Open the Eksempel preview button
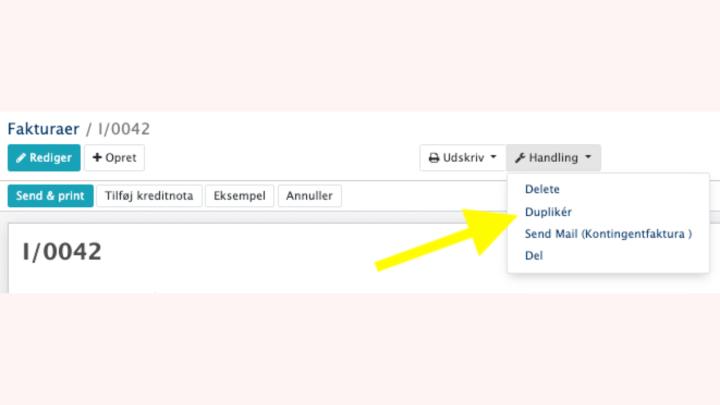The width and height of the screenshot is (720, 405). 240,196
